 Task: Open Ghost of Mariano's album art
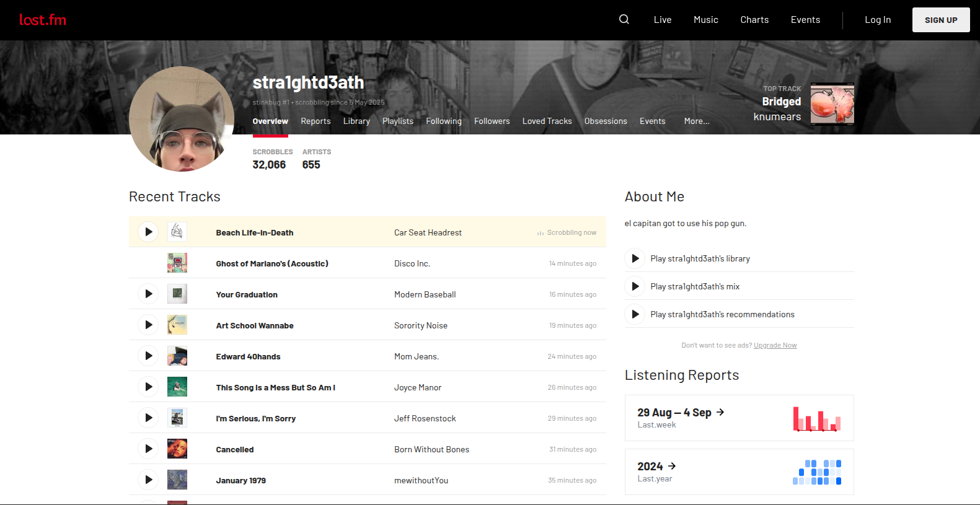tap(177, 263)
